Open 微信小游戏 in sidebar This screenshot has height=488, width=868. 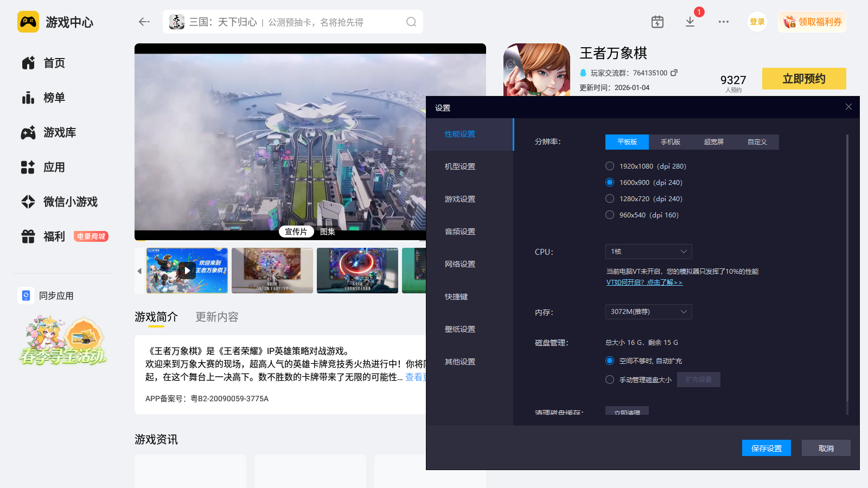60,202
